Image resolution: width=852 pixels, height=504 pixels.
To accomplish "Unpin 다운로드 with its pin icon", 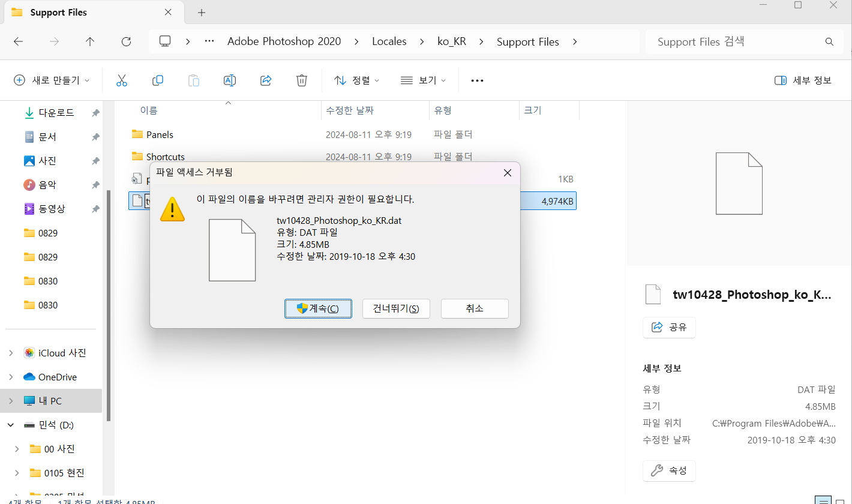I will (95, 113).
